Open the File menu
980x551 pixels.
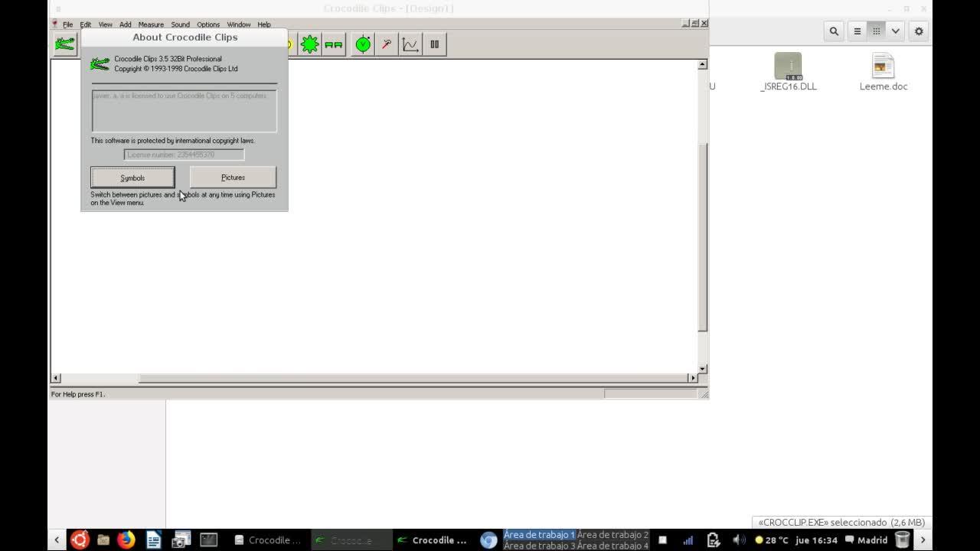click(x=67, y=24)
